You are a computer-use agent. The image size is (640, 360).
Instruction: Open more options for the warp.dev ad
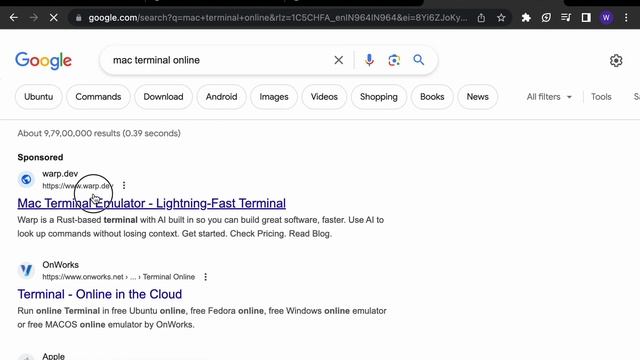pyautogui.click(x=124, y=185)
